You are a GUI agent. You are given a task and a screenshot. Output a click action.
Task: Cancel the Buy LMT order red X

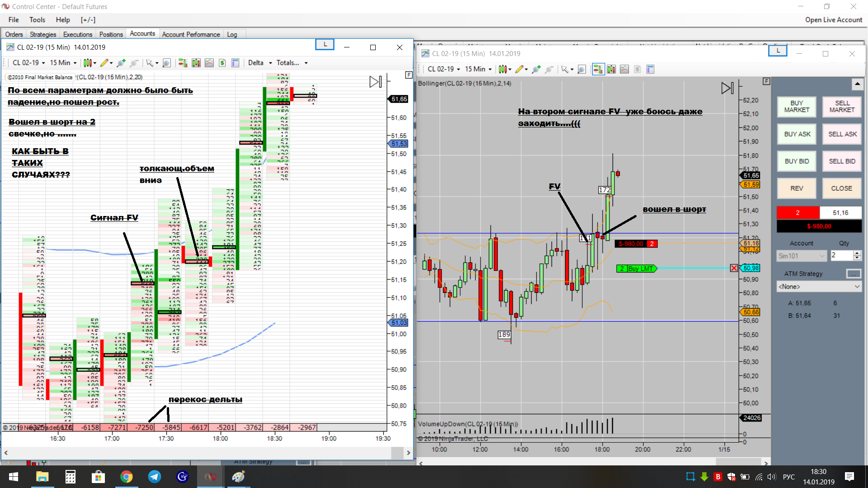tap(734, 268)
